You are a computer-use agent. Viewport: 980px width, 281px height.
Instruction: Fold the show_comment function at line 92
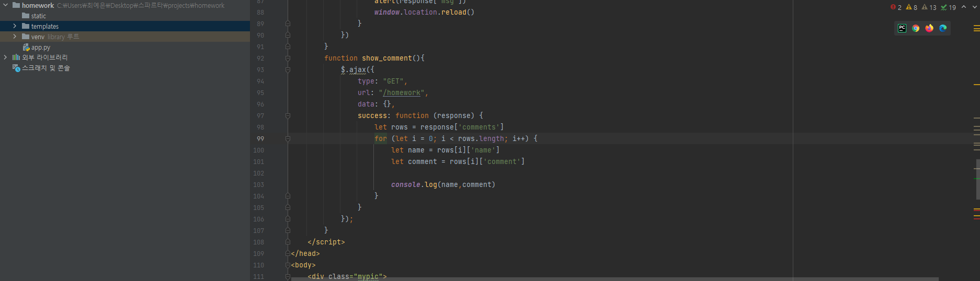click(x=288, y=58)
